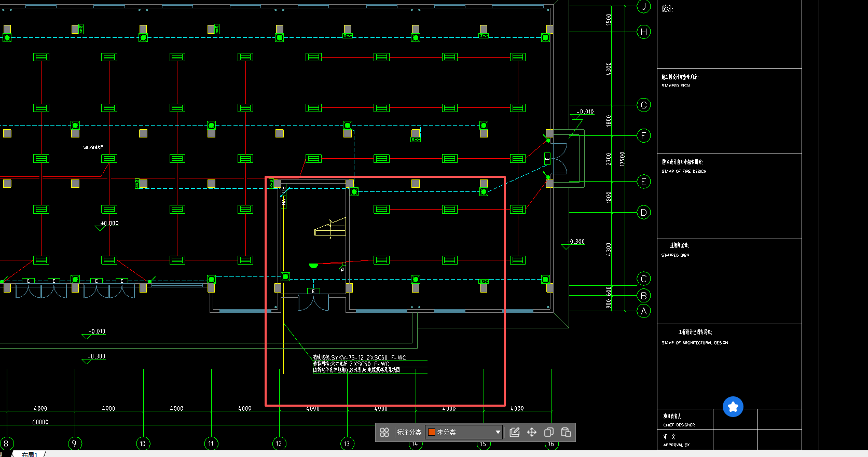Click the STAMP OF FIRE DESIGN label
This screenshot has height=457, width=868.
click(684, 171)
